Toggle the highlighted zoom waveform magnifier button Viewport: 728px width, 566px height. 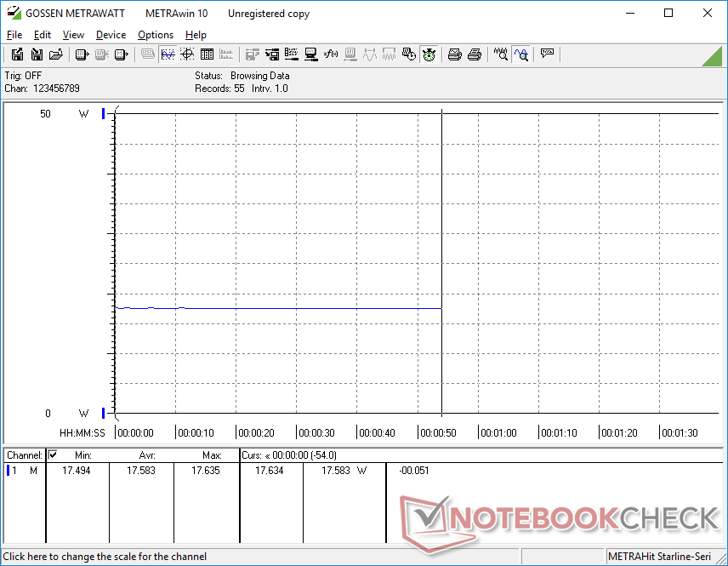(x=520, y=54)
